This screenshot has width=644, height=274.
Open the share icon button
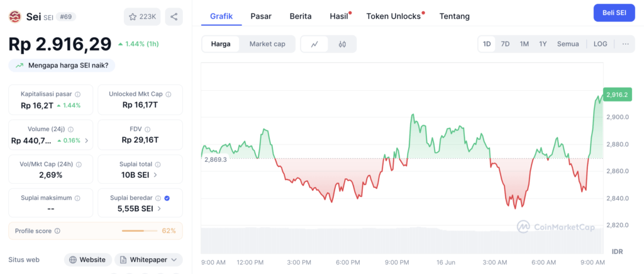coord(174,17)
